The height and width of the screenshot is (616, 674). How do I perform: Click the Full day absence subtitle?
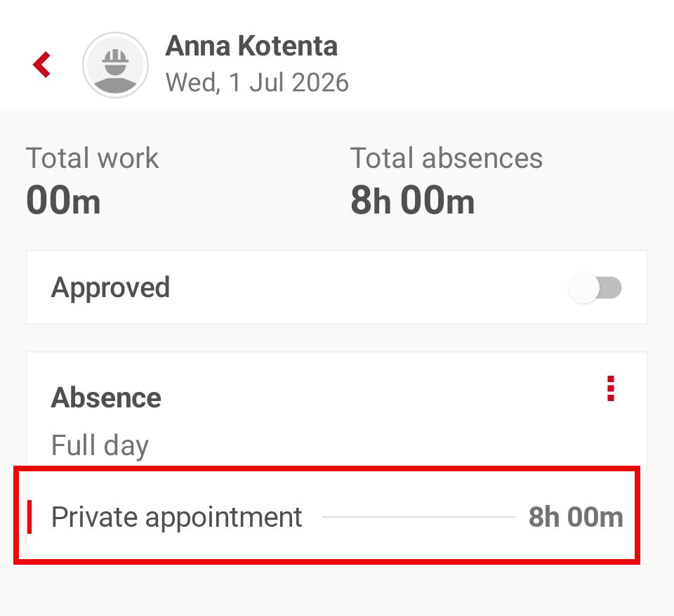point(100,445)
